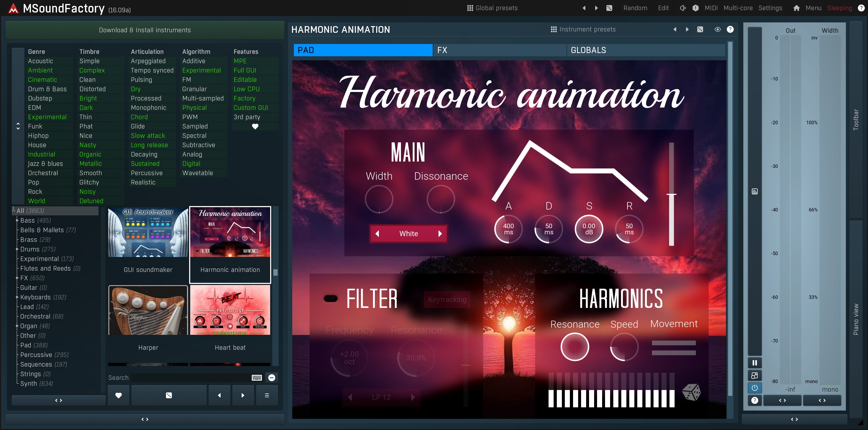868x430 pixels.
Task: Go to next instrument preset arrow
Action: point(687,29)
